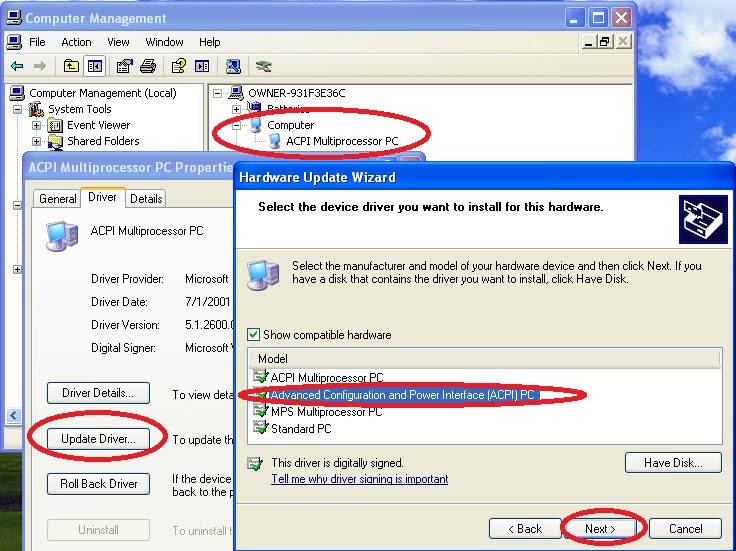Image resolution: width=736 pixels, height=551 pixels.
Task: Switch to the Details tab
Action: (146, 199)
